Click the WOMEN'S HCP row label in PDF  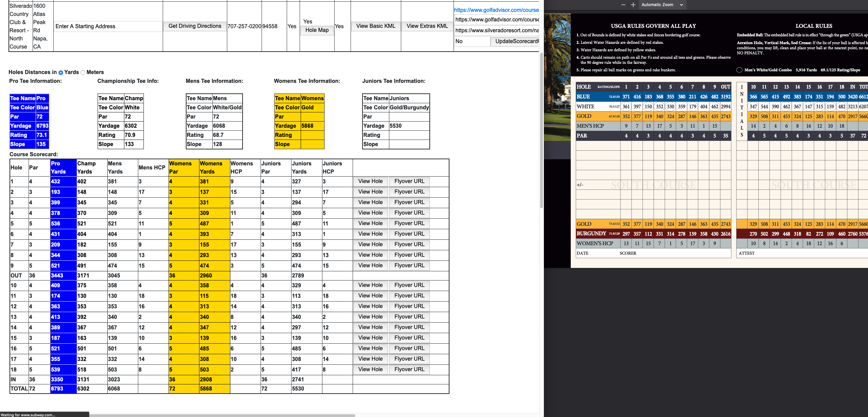coord(595,243)
